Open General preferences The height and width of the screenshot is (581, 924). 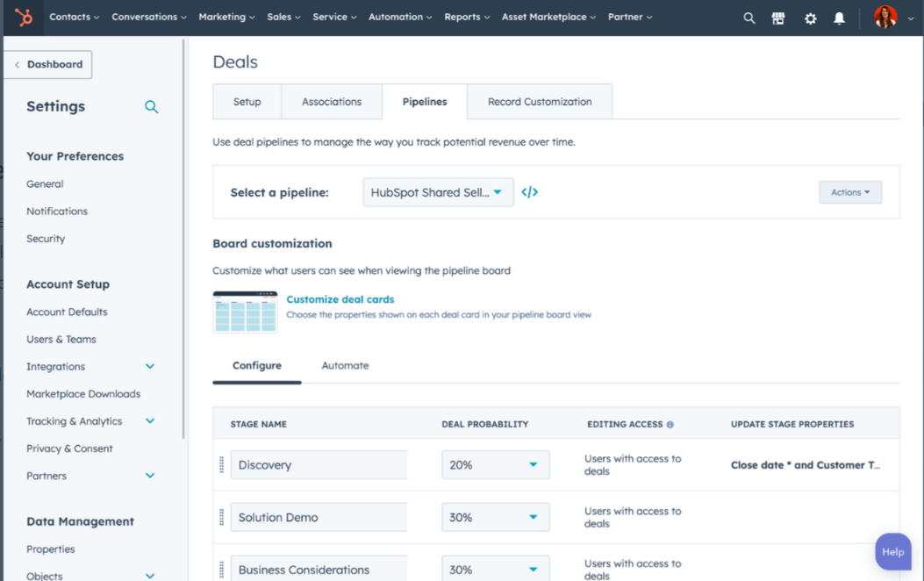point(45,183)
